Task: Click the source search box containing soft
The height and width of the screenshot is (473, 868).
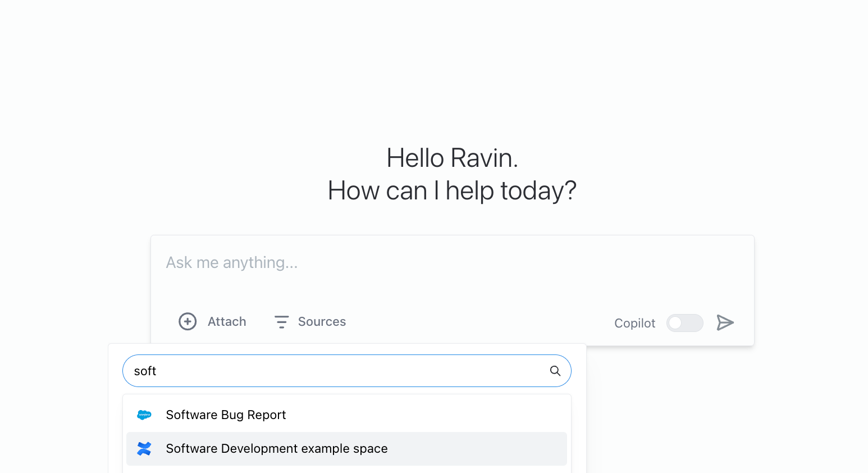Action: 337,371
